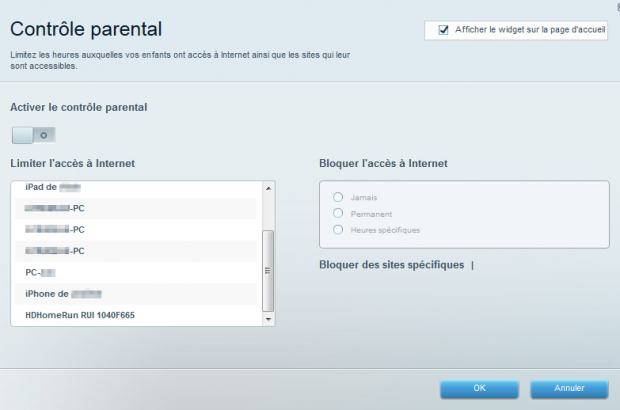Screen dimensions: 620x410
Task: Click the Bloquer des sites spécifiques label
Action: tap(391, 265)
